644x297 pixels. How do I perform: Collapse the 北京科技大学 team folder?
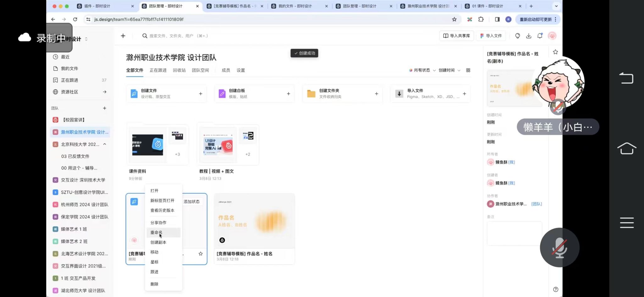point(105,144)
